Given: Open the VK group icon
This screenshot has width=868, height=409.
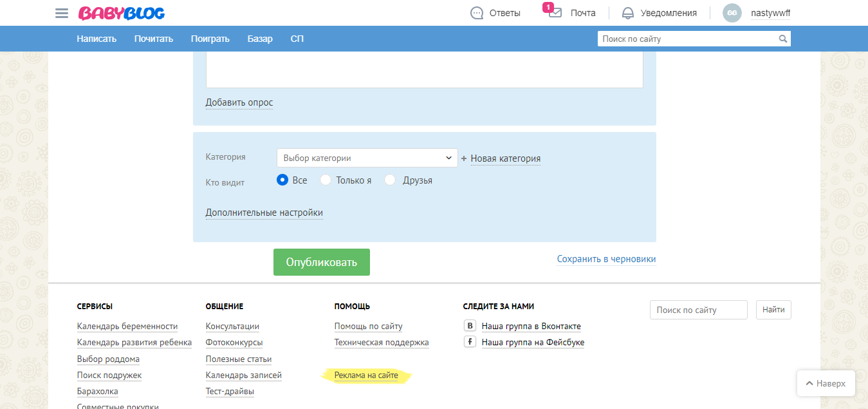Looking at the screenshot, I should coord(469,326).
